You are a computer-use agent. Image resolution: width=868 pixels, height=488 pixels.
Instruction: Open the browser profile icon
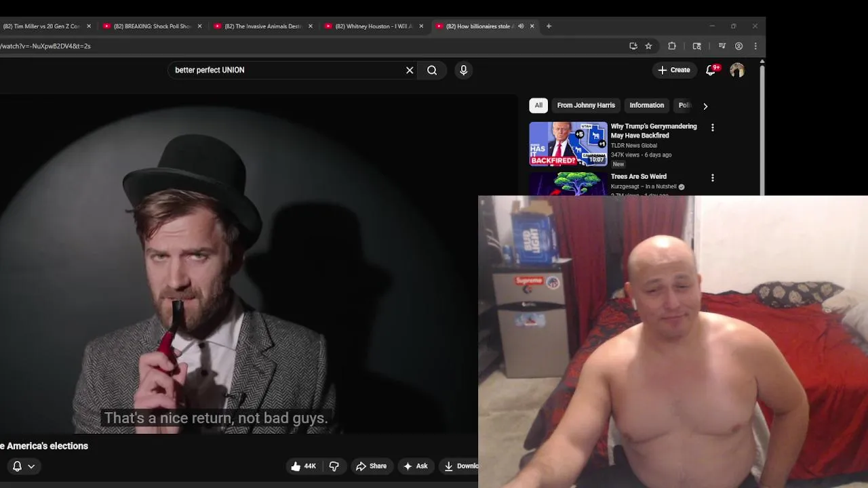(x=738, y=46)
